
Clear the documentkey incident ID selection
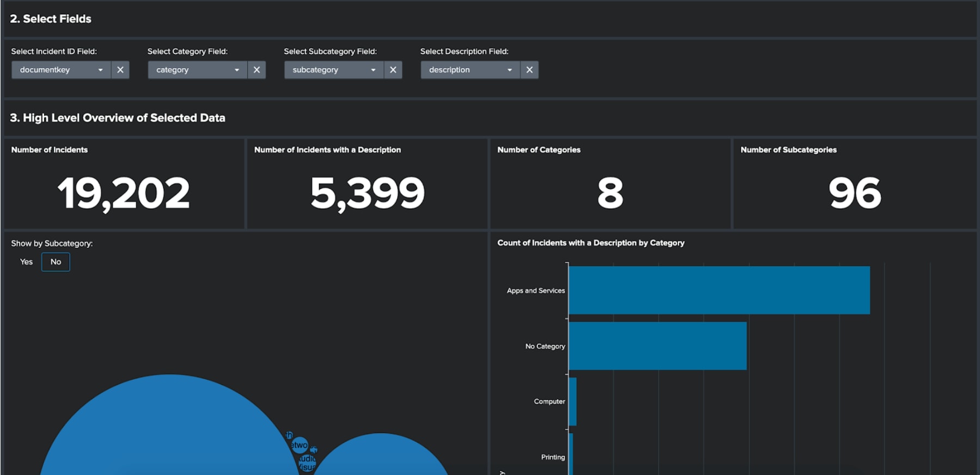(x=120, y=70)
